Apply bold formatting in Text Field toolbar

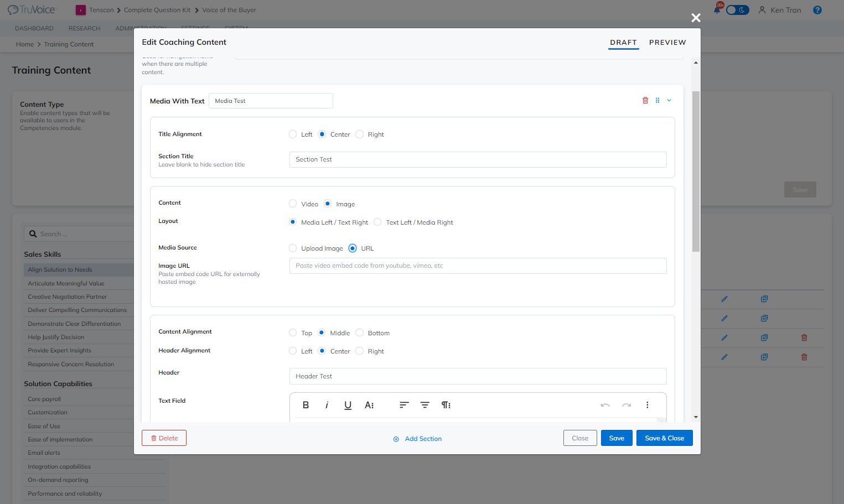coord(306,405)
